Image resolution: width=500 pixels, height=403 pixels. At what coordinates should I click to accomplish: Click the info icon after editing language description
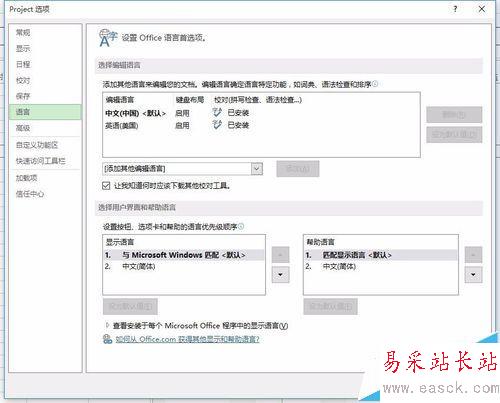coord(375,84)
